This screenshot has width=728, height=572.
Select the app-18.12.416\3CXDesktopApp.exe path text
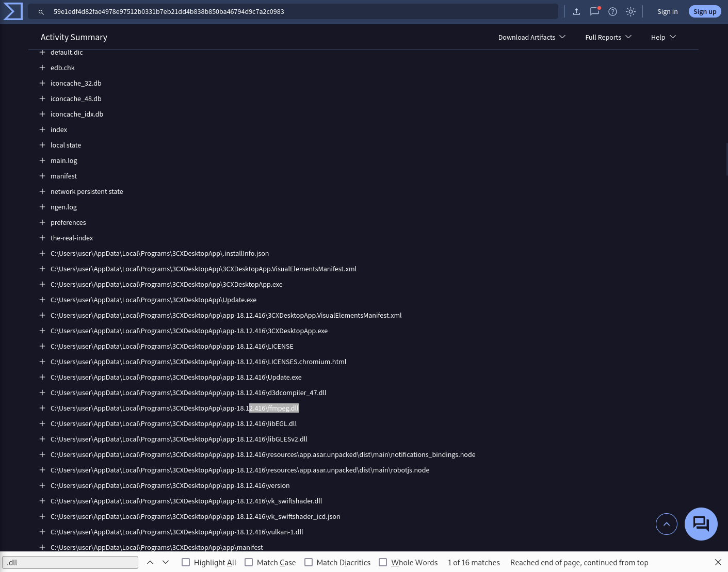point(189,331)
